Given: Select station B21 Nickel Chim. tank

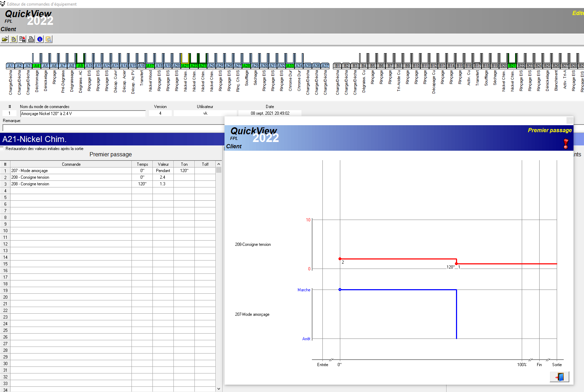Looking at the screenshot, I should pos(512,66).
